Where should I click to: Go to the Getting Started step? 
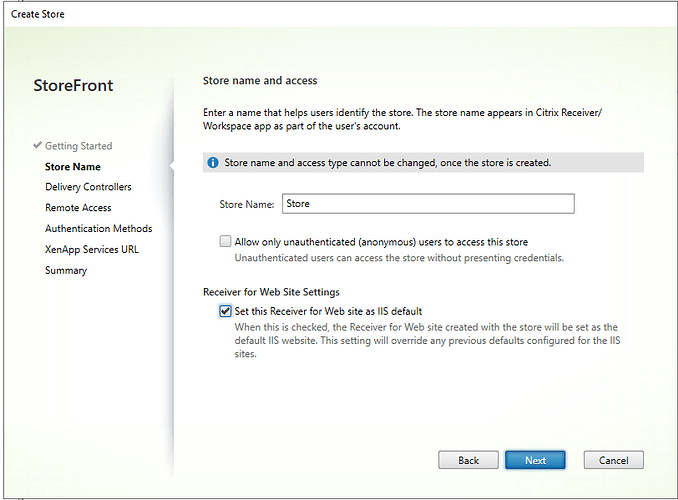pos(78,146)
